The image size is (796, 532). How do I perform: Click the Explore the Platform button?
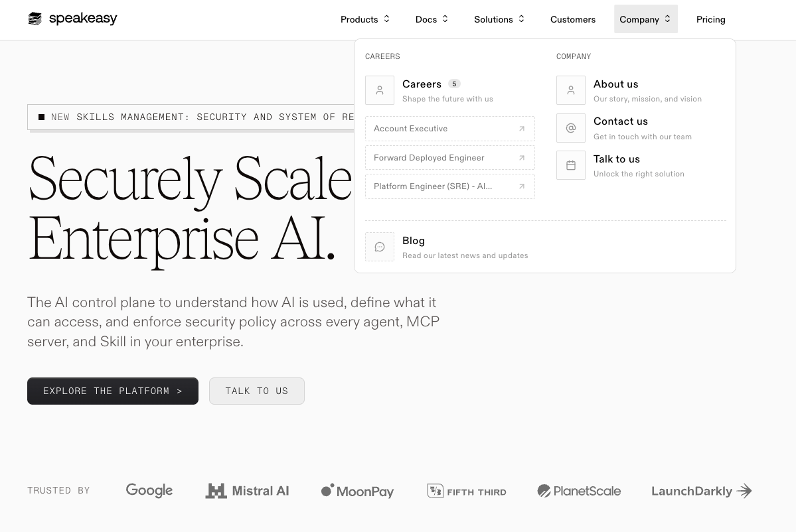pos(113,391)
